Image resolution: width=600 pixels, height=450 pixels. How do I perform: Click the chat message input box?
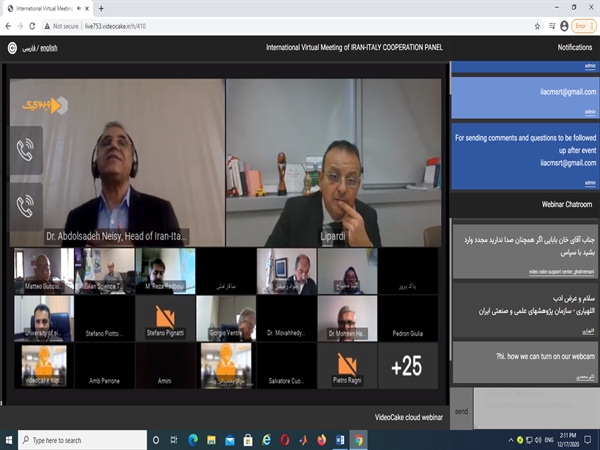(x=536, y=408)
